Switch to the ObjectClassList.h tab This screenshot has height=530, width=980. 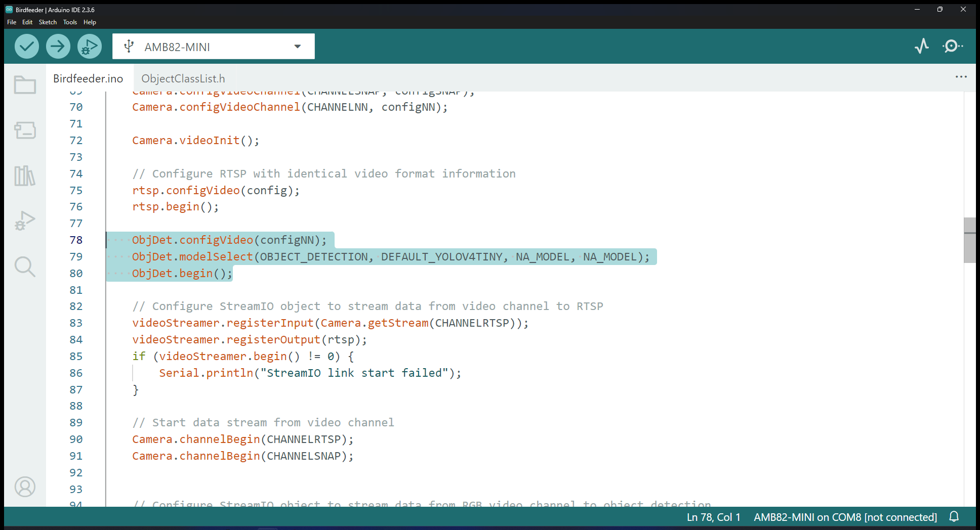tap(183, 78)
